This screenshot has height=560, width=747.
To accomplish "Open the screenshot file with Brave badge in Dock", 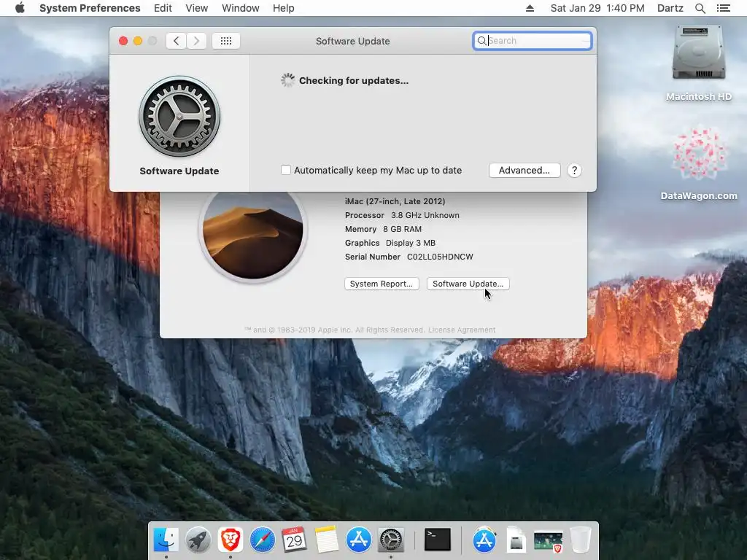I will (549, 542).
